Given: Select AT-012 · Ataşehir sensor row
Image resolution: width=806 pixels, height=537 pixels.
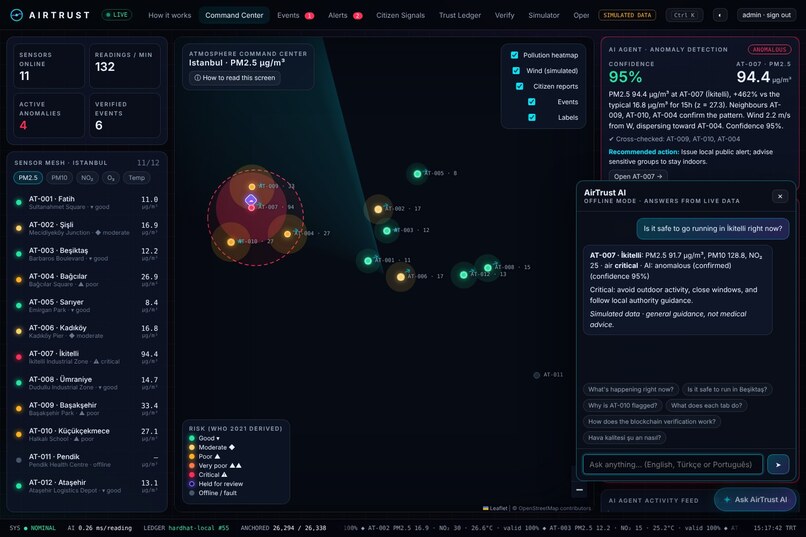Looking at the screenshot, I should 87,486.
